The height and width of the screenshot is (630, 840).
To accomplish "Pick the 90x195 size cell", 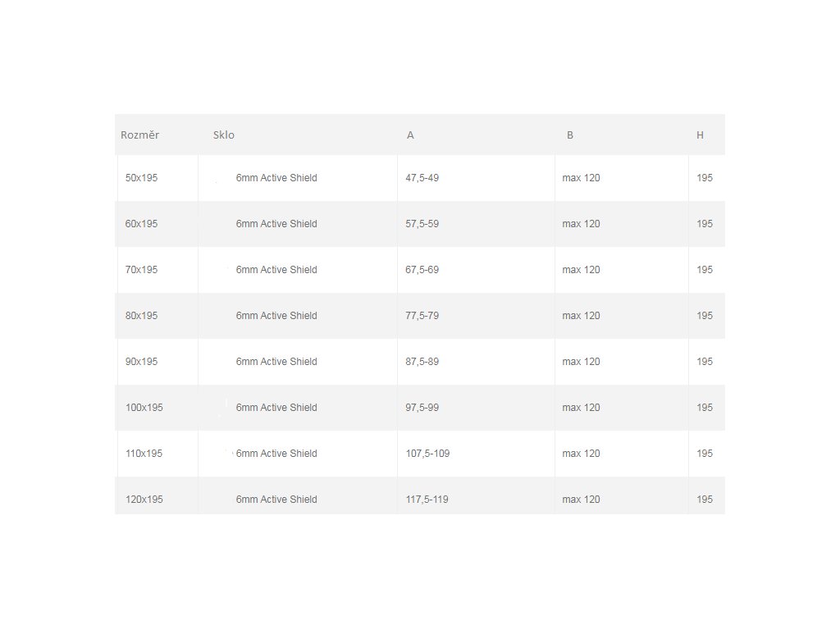I will click(x=141, y=362).
